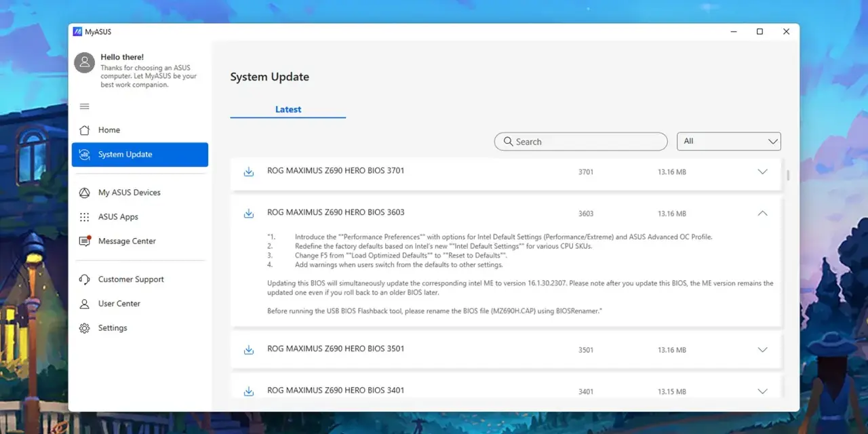Click the update list vertical scrollbar

point(788,175)
